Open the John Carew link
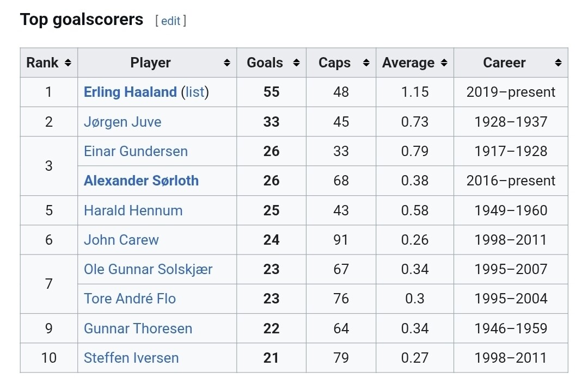Image resolution: width=588 pixels, height=385 pixels. pos(121,240)
